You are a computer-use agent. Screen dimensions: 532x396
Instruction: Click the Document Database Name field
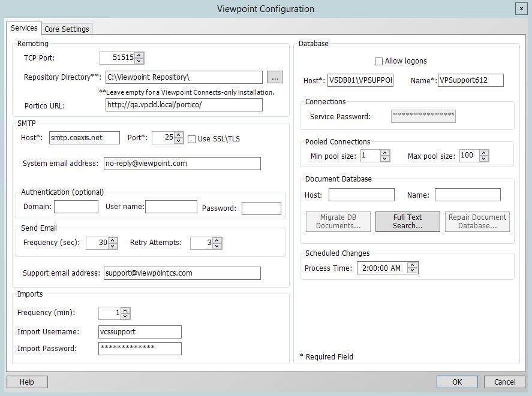(468, 195)
